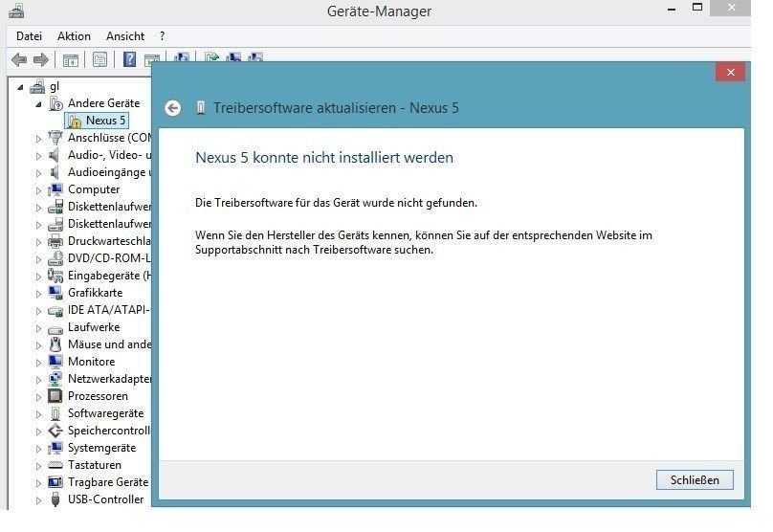Select the "Computer" label in tree

click(94, 189)
